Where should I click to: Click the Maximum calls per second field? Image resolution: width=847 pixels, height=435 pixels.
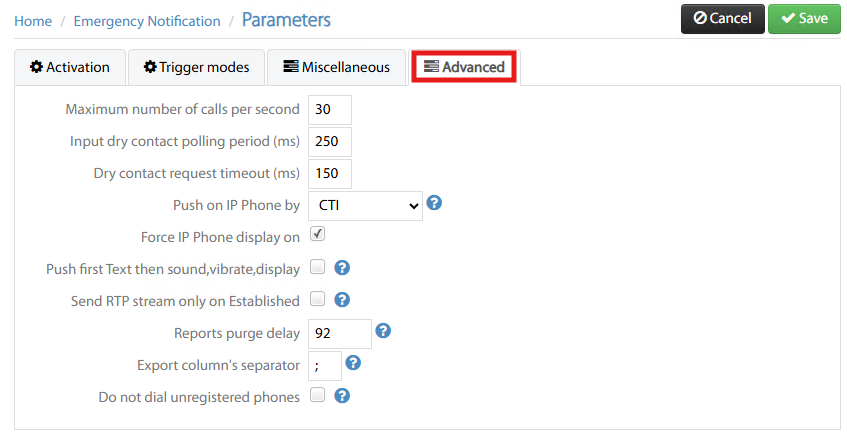[330, 110]
